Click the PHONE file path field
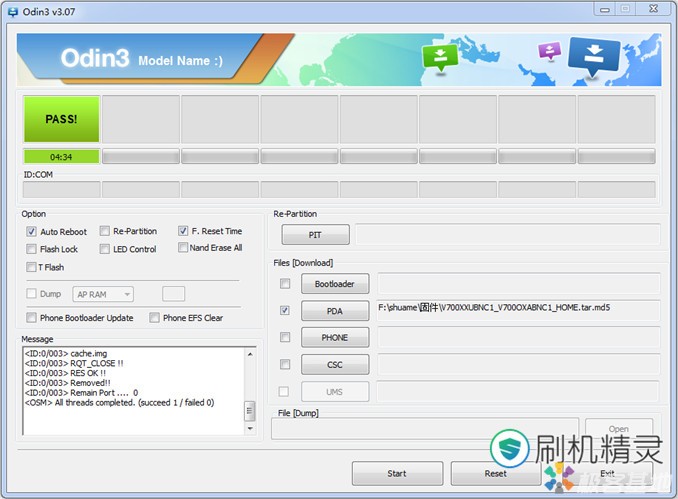 point(518,338)
